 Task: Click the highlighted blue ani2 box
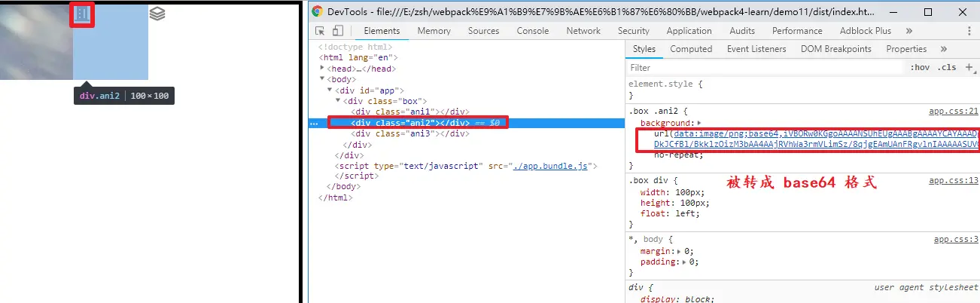point(111,42)
